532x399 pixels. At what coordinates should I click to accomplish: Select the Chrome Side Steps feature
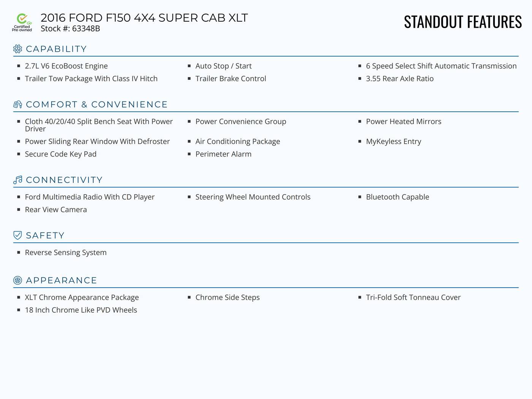click(x=228, y=298)
